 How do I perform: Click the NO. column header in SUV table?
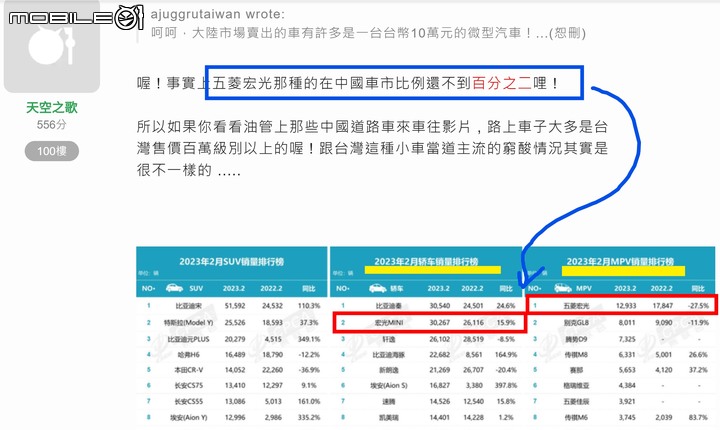pos(148,289)
